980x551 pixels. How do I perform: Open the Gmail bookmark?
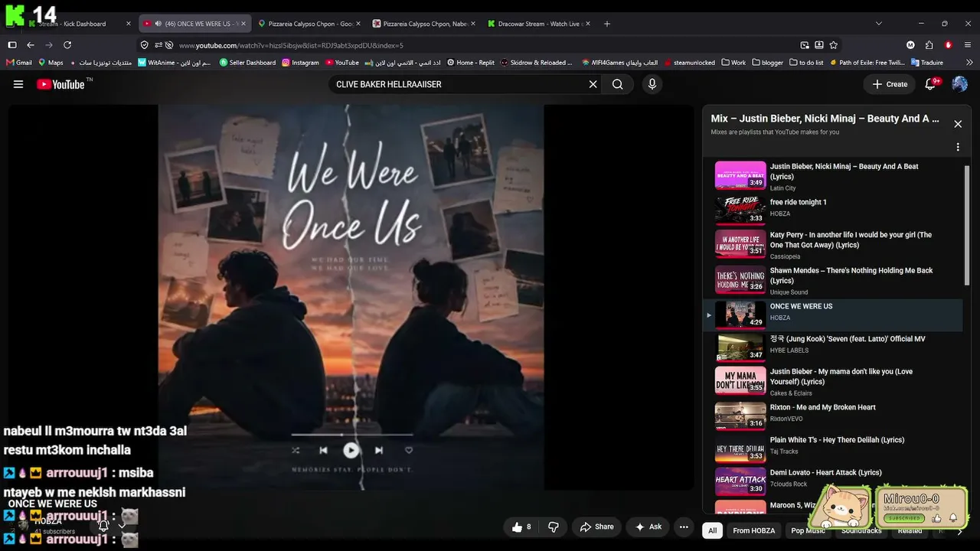coord(19,63)
